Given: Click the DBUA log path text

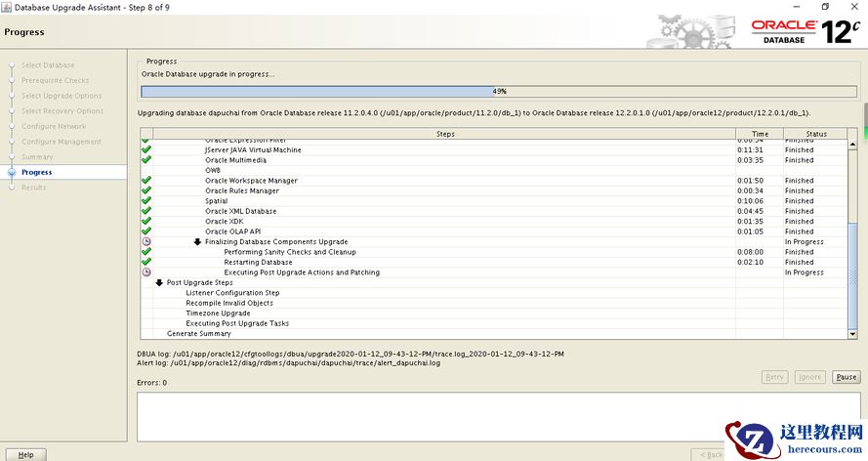Looking at the screenshot, I should (x=351, y=354).
